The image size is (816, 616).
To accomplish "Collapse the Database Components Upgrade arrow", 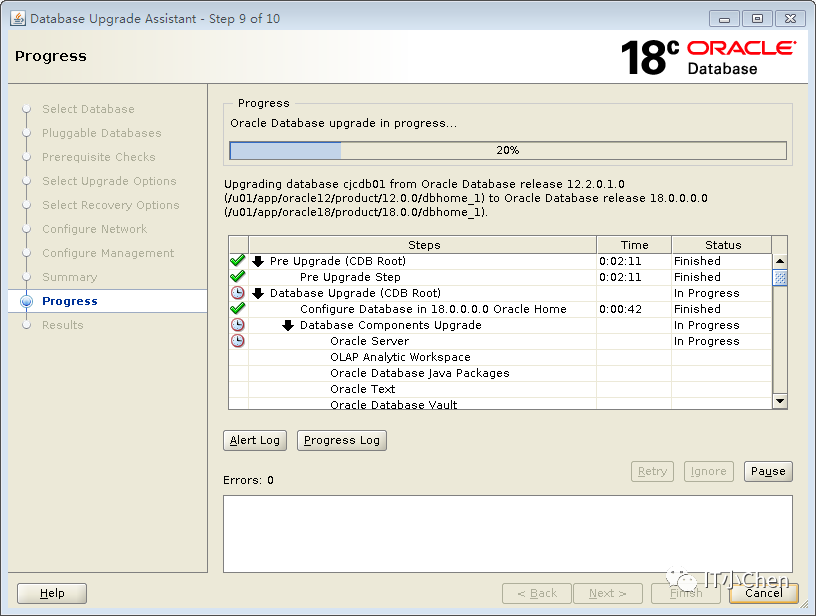I will tap(288, 326).
